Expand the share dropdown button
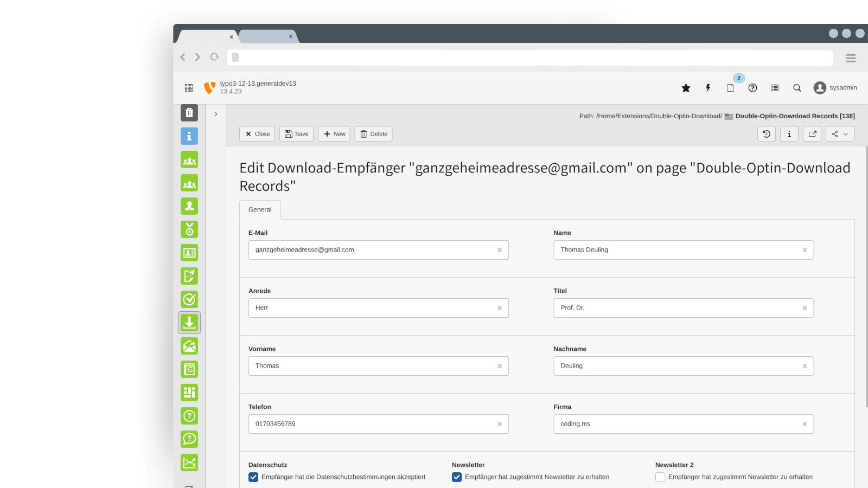 [x=840, y=134]
